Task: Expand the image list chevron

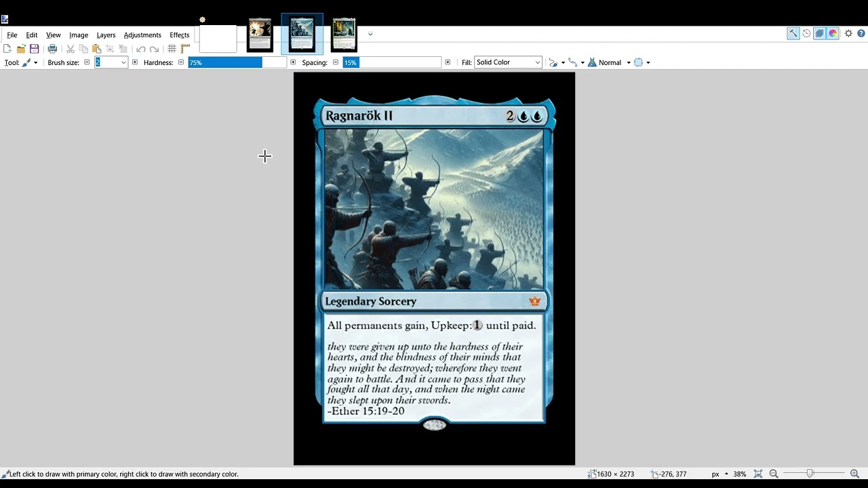Action: pyautogui.click(x=370, y=34)
